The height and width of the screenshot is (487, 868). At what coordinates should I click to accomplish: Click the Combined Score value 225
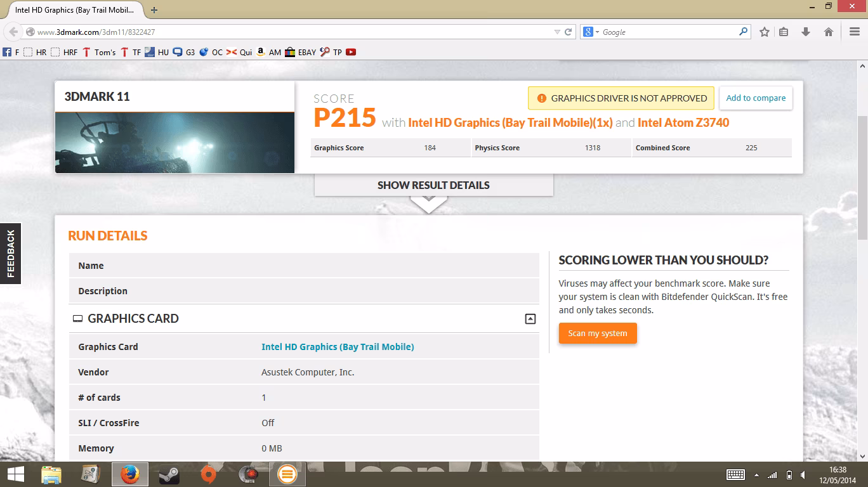point(751,148)
